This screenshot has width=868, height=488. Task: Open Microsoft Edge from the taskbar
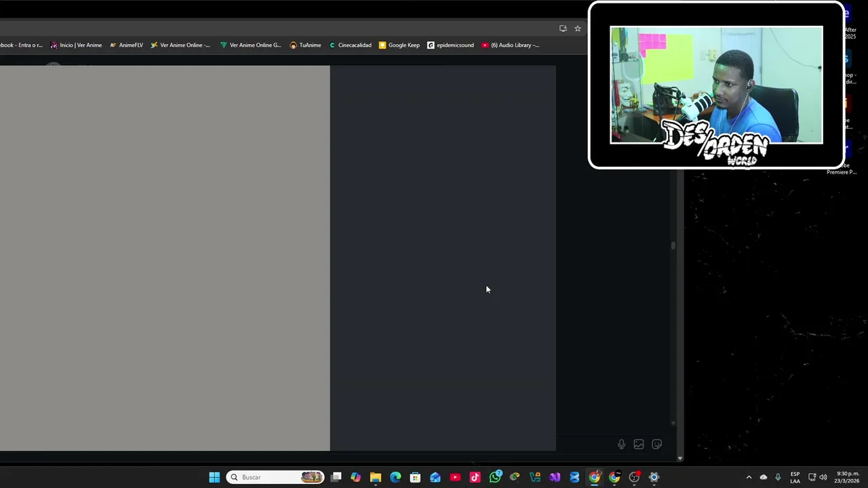(x=395, y=477)
